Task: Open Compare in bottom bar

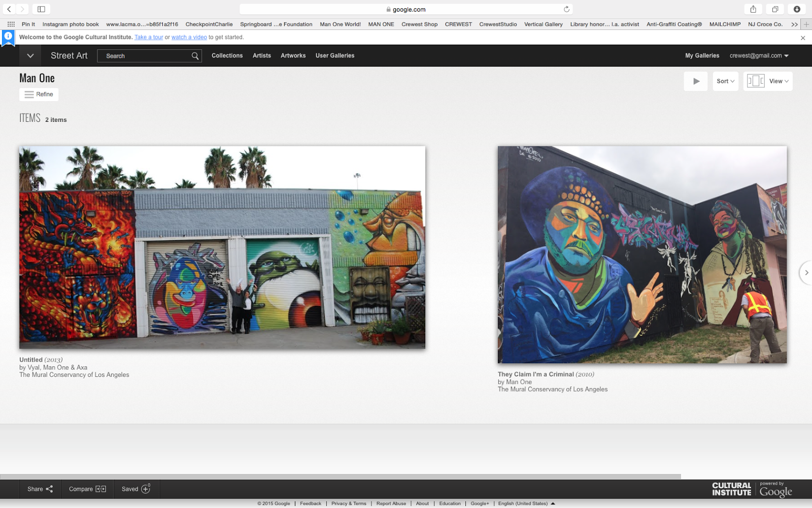Action: (87, 489)
